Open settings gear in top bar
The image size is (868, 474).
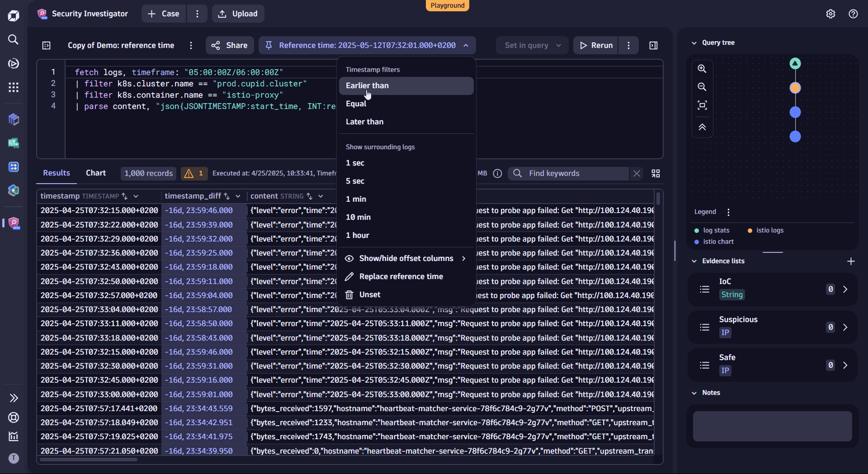(830, 14)
